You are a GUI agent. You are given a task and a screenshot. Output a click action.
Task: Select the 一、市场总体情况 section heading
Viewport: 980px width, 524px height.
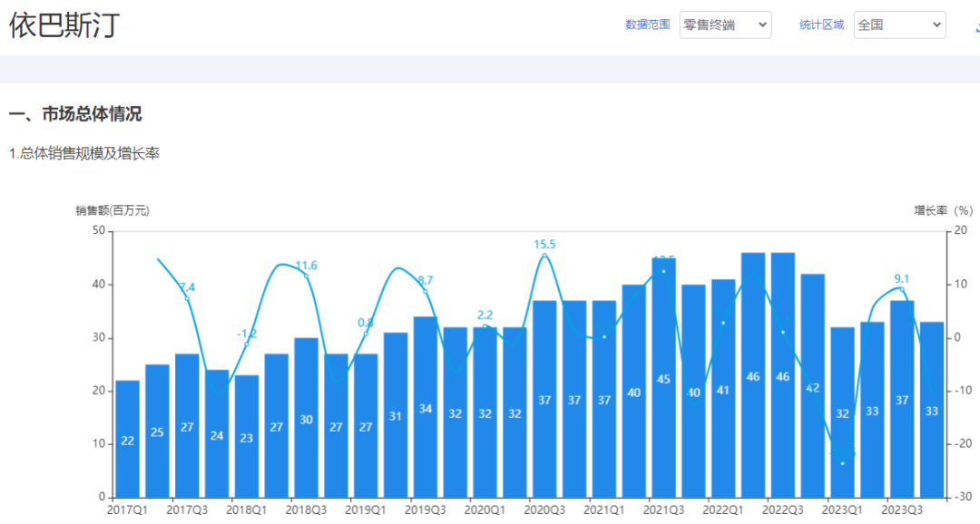click(75, 114)
